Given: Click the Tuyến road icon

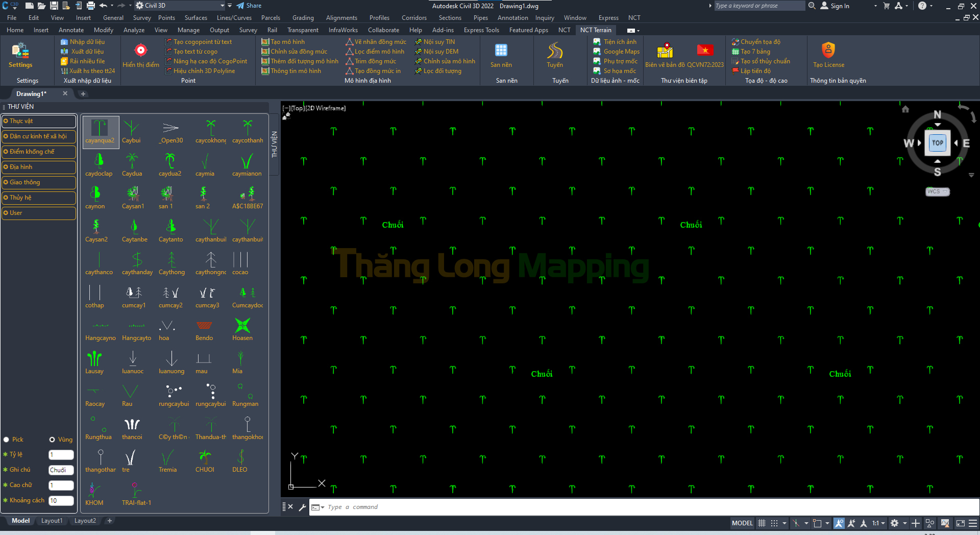Looking at the screenshot, I should click(x=555, y=51).
